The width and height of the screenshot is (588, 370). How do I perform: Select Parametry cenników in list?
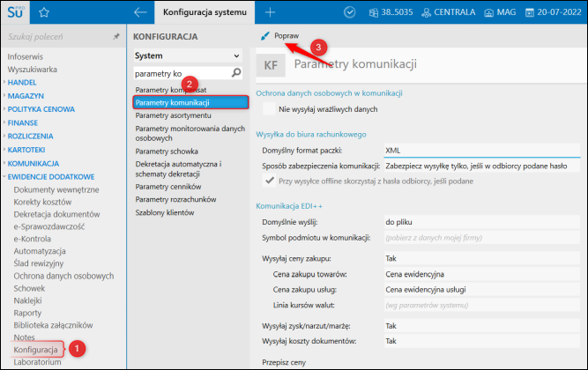168,186
